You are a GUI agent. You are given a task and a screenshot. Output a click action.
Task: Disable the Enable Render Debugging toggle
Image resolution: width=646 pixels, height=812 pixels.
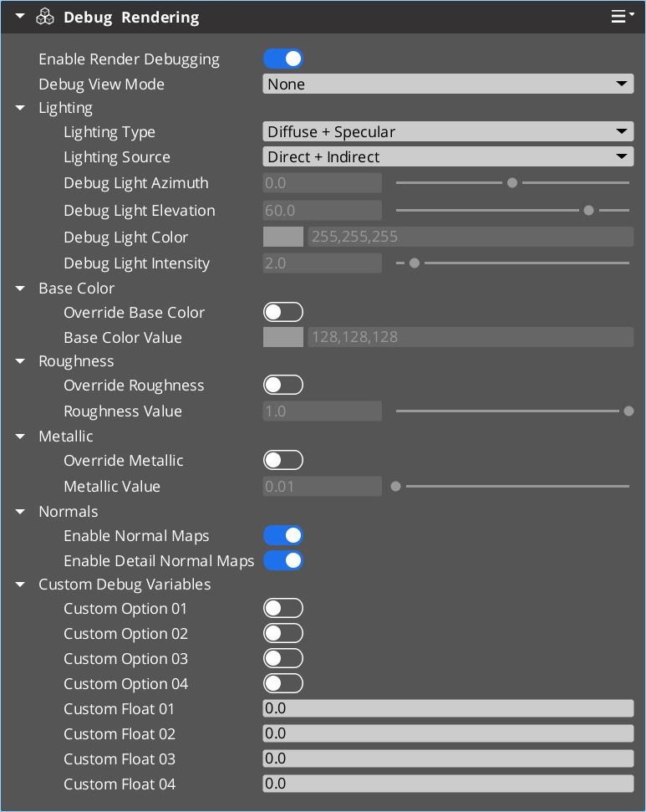[x=283, y=59]
